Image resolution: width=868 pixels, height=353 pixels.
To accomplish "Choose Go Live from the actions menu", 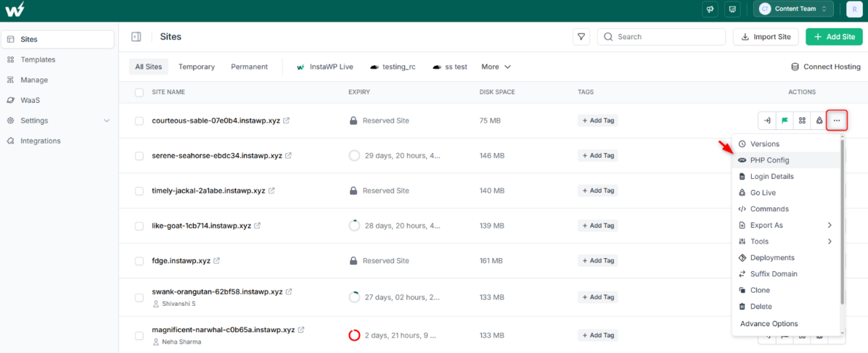I will pyautogui.click(x=785, y=193).
